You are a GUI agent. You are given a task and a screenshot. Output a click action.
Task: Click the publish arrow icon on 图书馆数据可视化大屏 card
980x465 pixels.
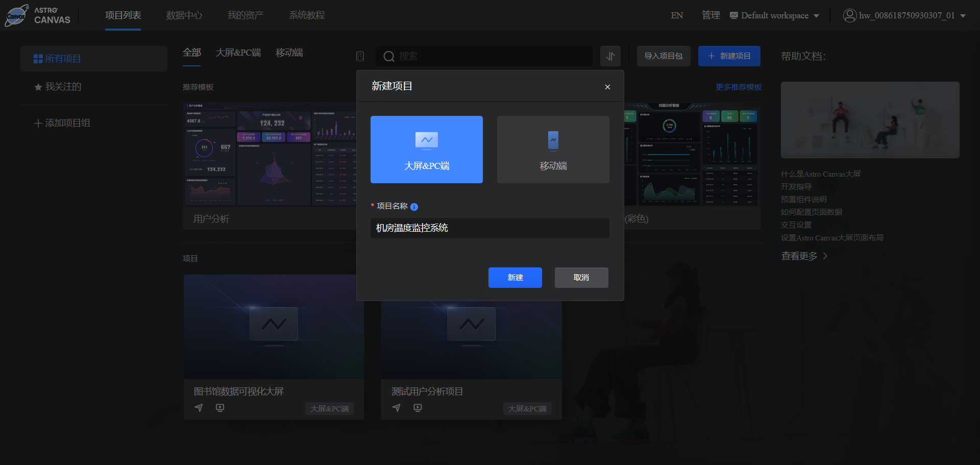coord(199,408)
